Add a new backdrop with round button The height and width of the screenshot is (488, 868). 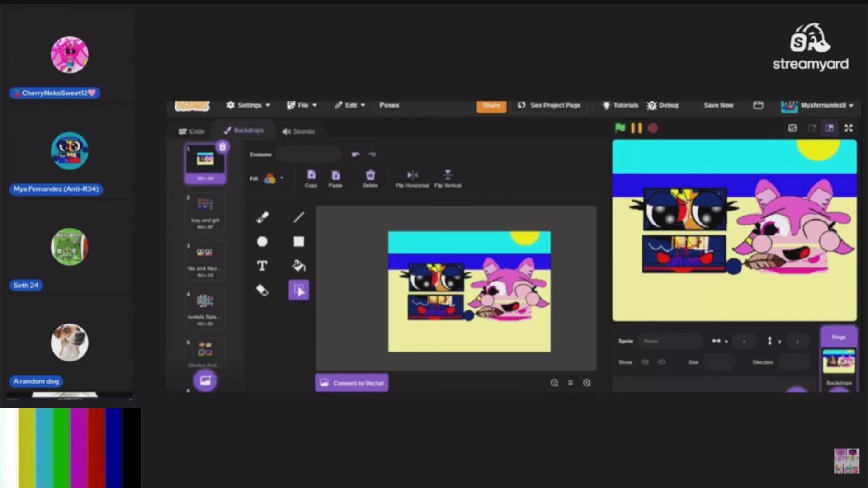tap(205, 381)
